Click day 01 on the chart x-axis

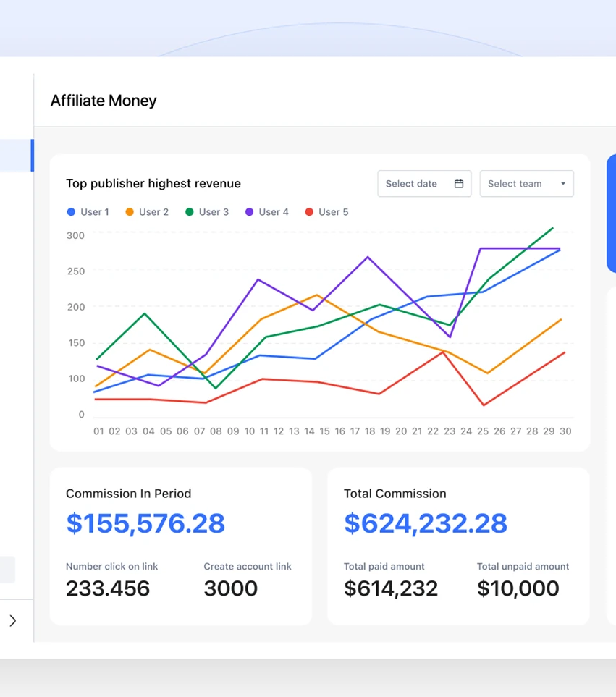click(99, 431)
